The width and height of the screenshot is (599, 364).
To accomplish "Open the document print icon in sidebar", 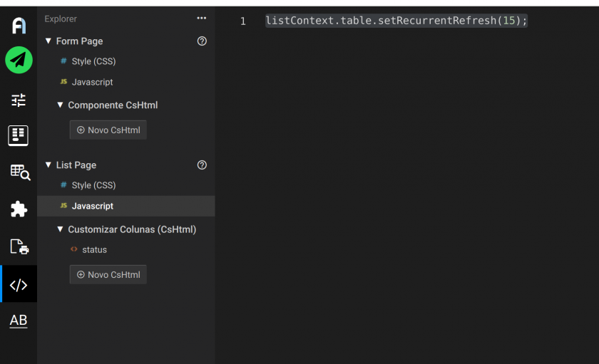I will 19,247.
